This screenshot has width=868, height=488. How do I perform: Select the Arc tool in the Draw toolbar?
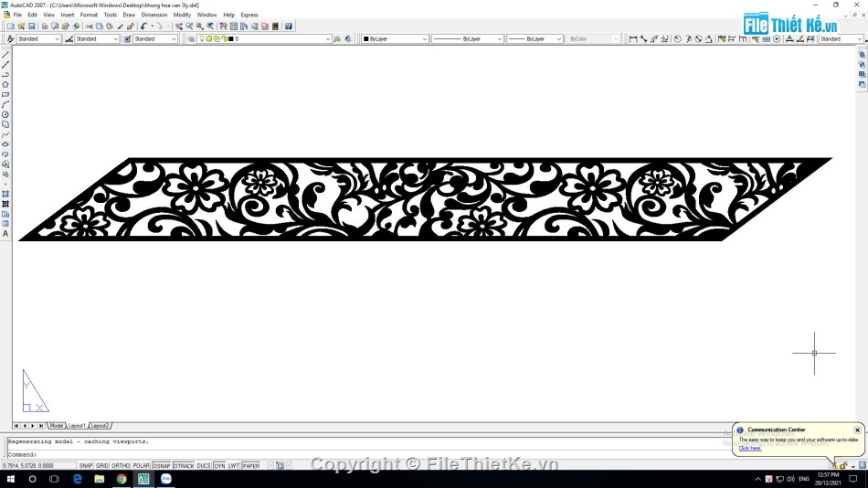point(5,105)
